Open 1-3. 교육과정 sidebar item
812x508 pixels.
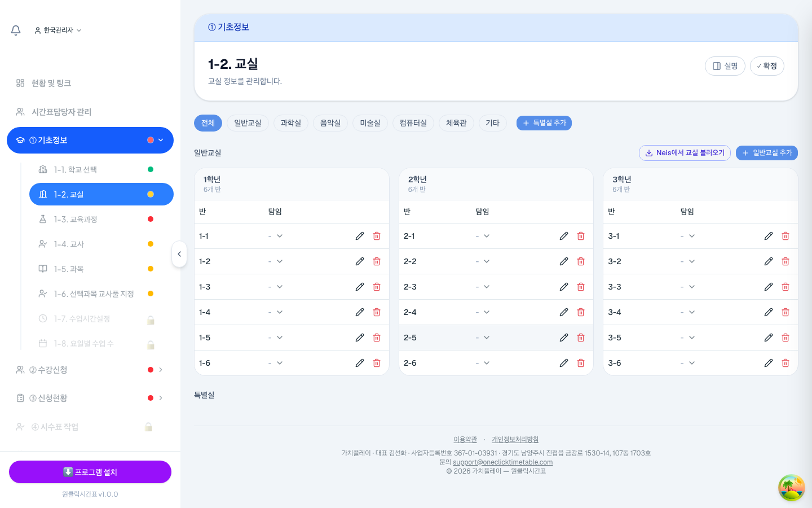(x=101, y=219)
